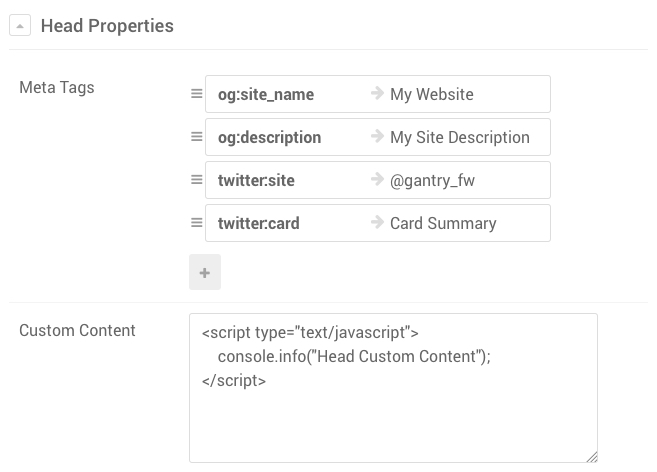
Task: Click the drag handle for twitter:site
Action: tap(196, 180)
